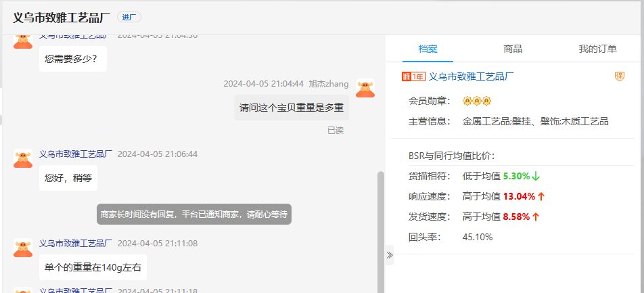The height and width of the screenshot is (293, 644).
Task: Click the 会员勋章 medal icons
Action: pos(477,101)
